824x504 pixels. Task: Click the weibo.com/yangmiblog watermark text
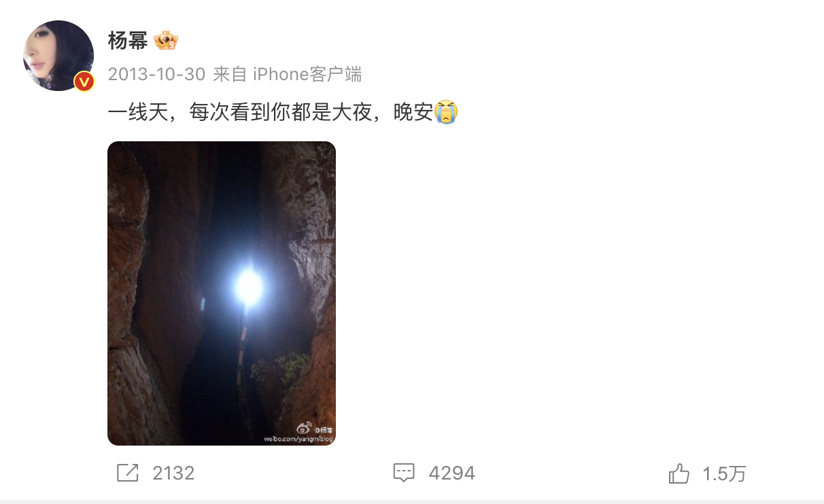(x=298, y=439)
